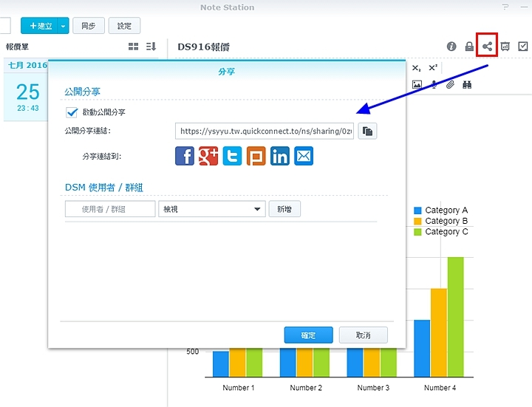
Task: Open the note sort order menu
Action: click(x=151, y=47)
